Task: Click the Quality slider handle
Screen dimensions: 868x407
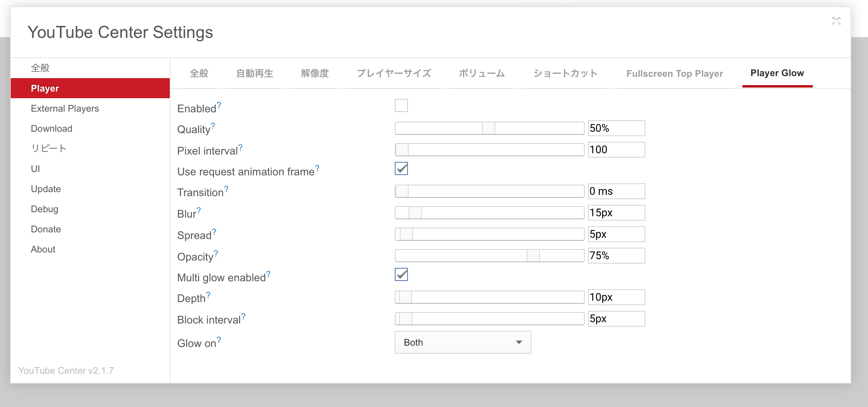Action: pos(489,128)
